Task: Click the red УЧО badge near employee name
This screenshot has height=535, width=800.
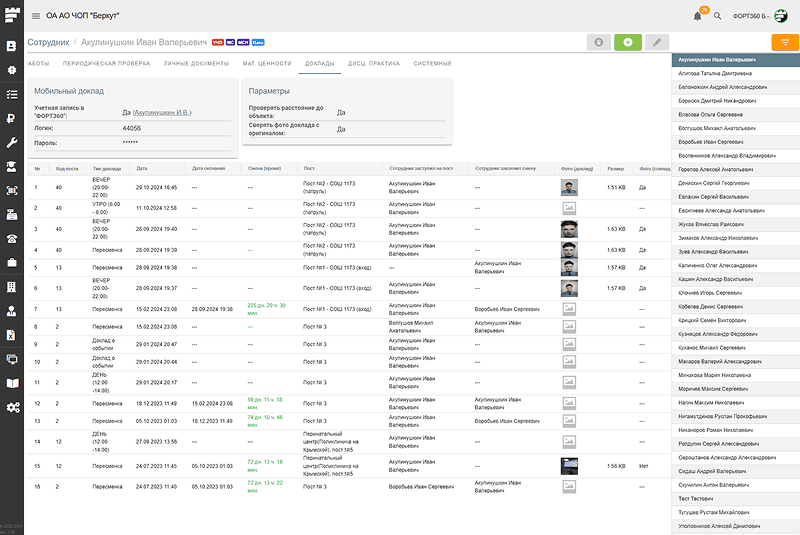Action: (218, 42)
